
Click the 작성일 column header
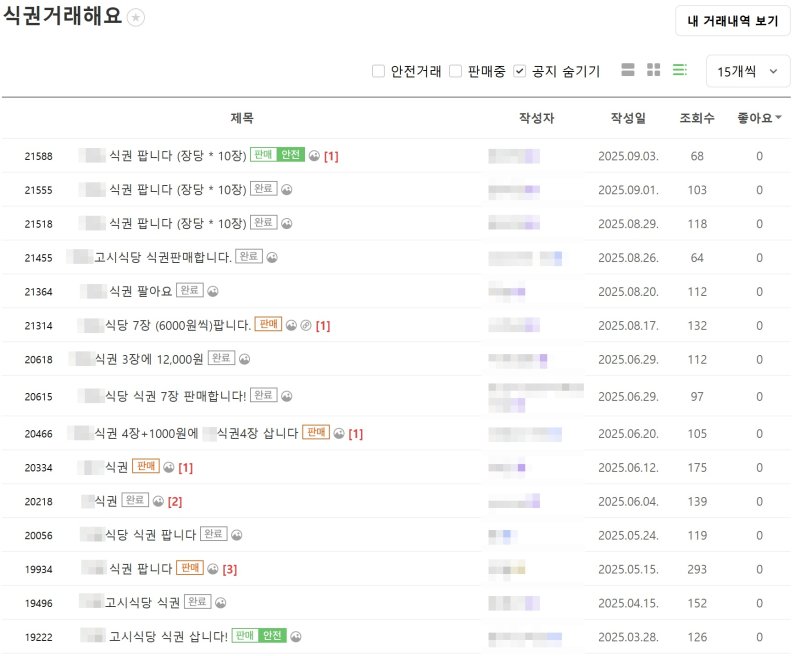(628, 118)
